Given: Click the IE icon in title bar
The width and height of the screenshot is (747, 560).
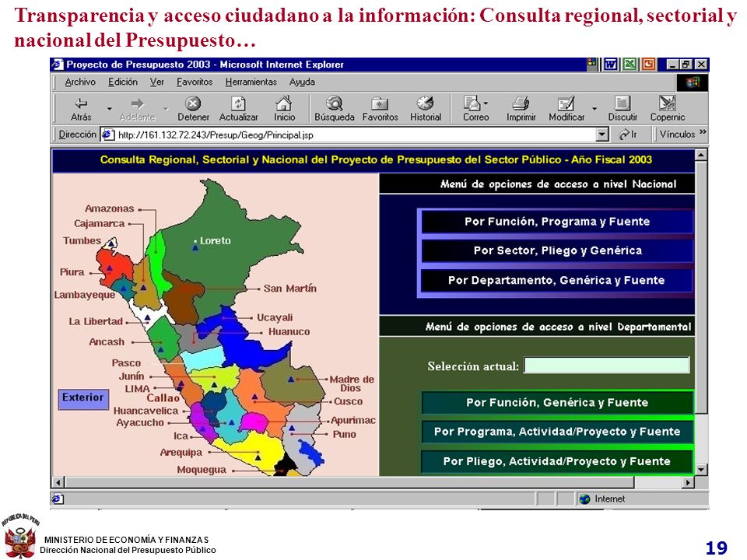Looking at the screenshot, I should coord(58,65).
